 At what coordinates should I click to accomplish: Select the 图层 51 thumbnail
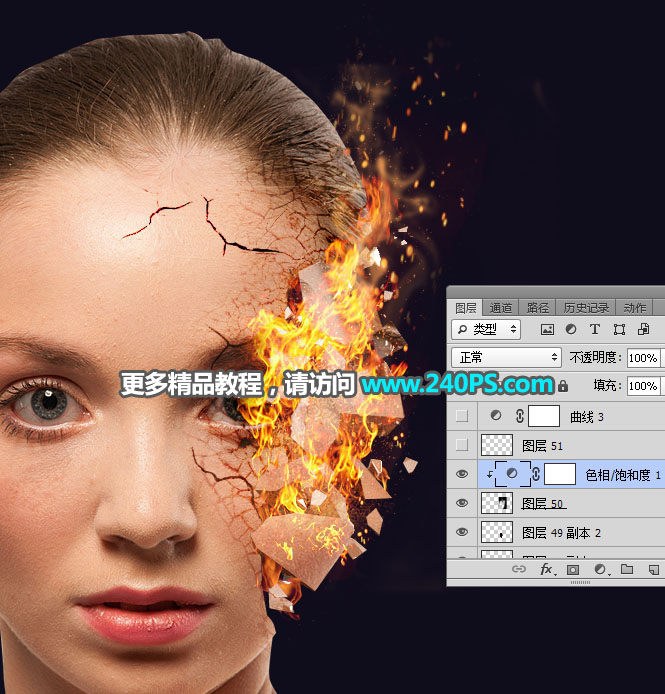point(497,445)
